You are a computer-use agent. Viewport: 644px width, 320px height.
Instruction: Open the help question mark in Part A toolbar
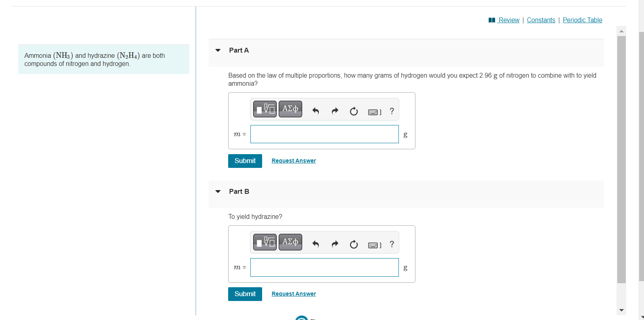click(392, 111)
